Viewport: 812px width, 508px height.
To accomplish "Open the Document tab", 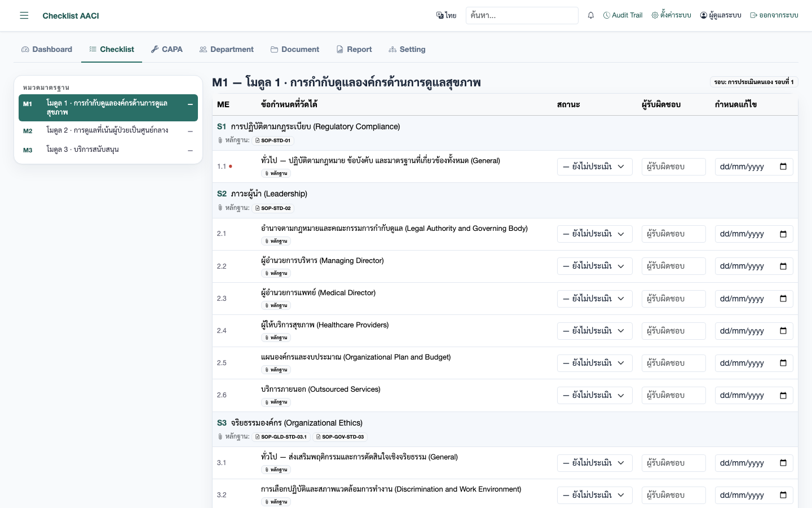I will [x=295, y=49].
